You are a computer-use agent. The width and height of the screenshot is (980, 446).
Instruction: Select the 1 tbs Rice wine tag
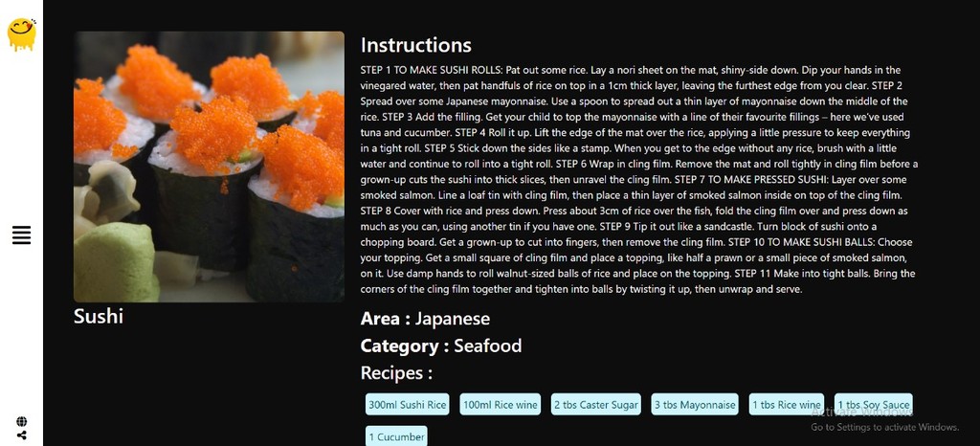pos(786,405)
